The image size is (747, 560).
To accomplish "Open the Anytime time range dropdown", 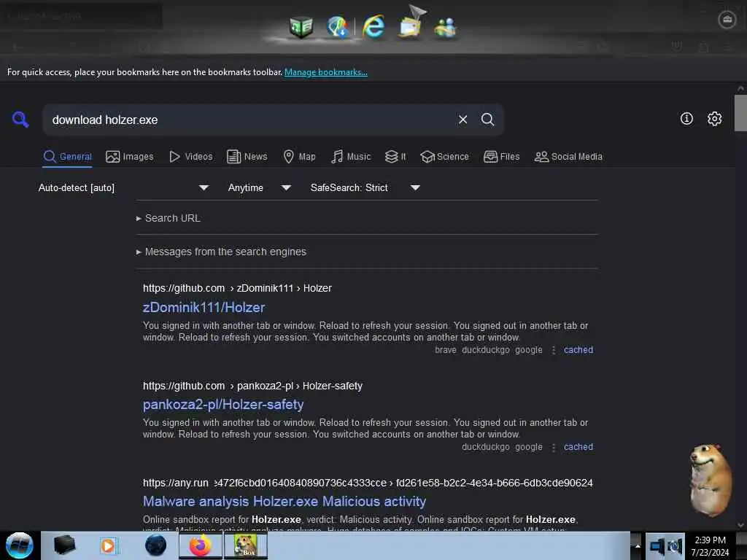I will 259,187.
